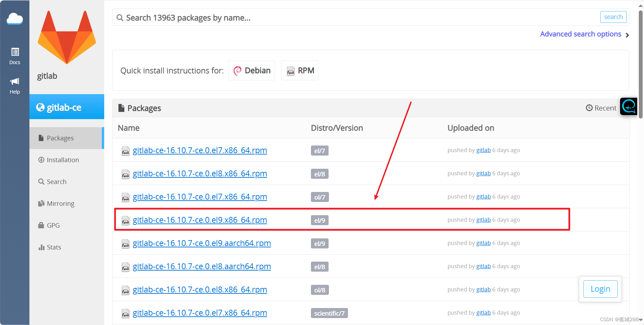The height and width of the screenshot is (325, 644).
Task: Click el/8 badge of aarch64 package
Action: (x=320, y=267)
